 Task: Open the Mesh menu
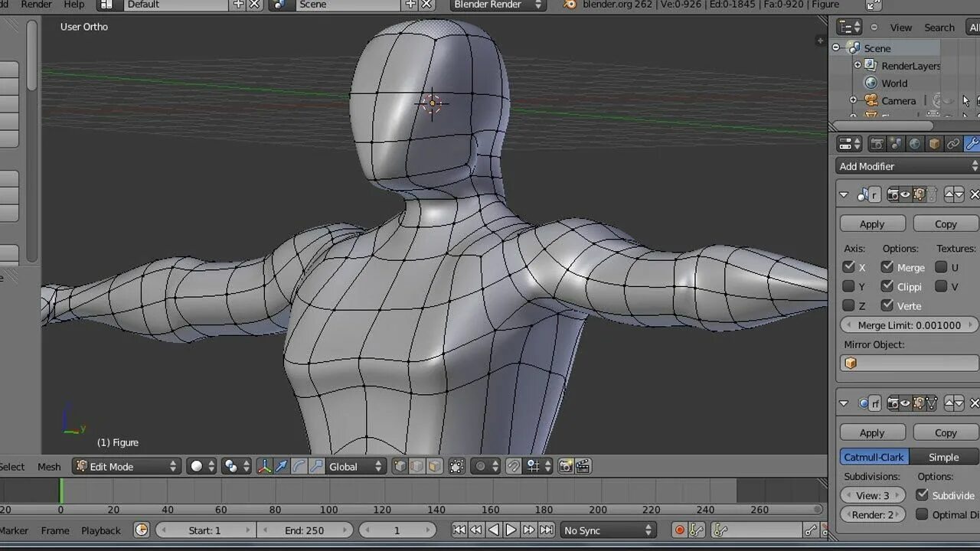49,466
